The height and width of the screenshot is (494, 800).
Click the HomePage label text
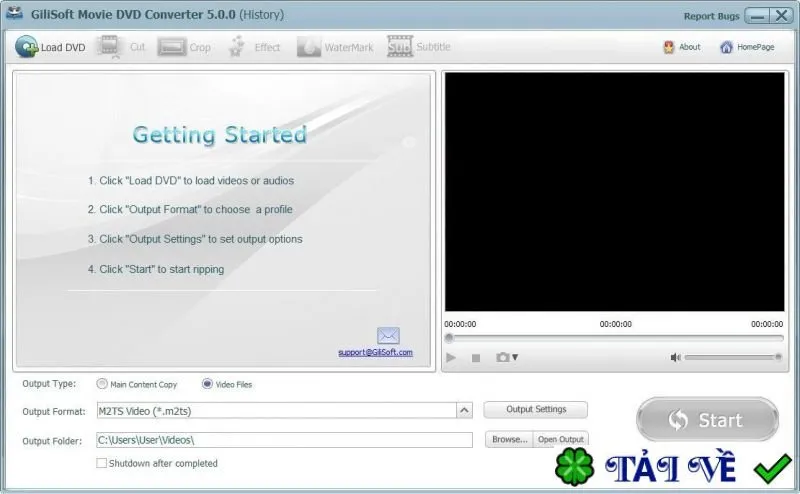(x=756, y=47)
